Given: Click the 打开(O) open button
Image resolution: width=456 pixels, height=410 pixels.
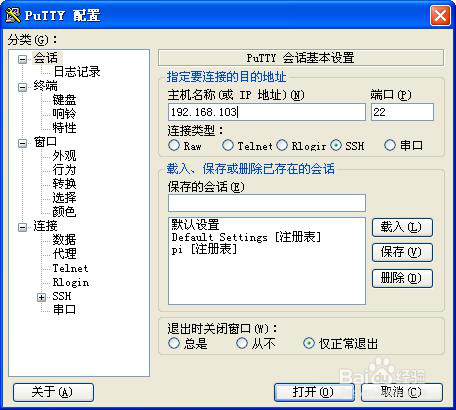Looking at the screenshot, I should coord(314,392).
